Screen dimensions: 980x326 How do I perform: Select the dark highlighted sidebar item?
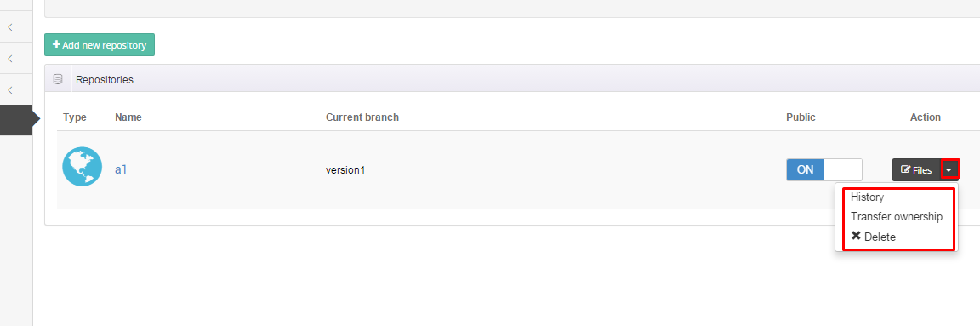16,119
